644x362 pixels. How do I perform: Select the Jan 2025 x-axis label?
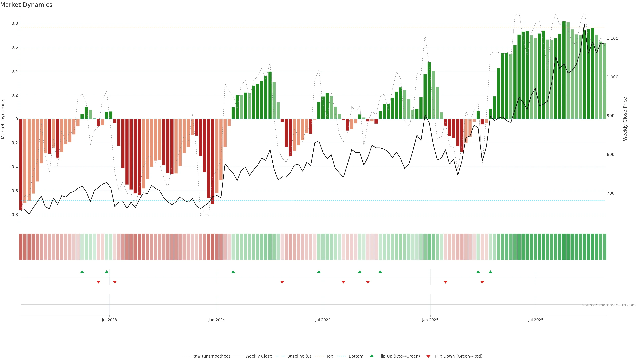(x=430, y=320)
